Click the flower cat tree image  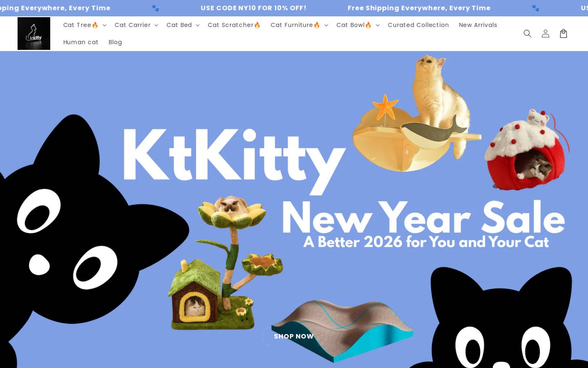(225, 263)
